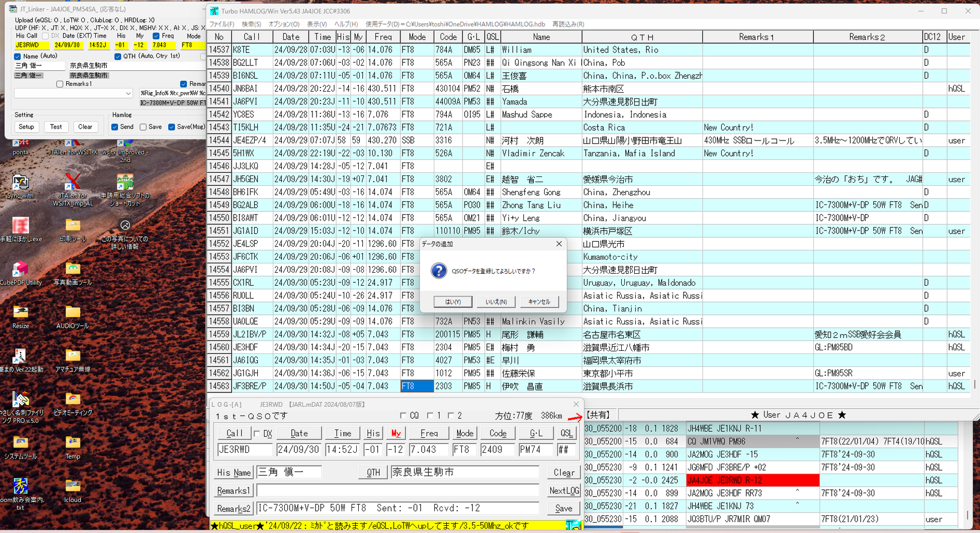Select log row 14563 JF3BRE/P
This screenshot has height=533, width=980.
pos(588,386)
